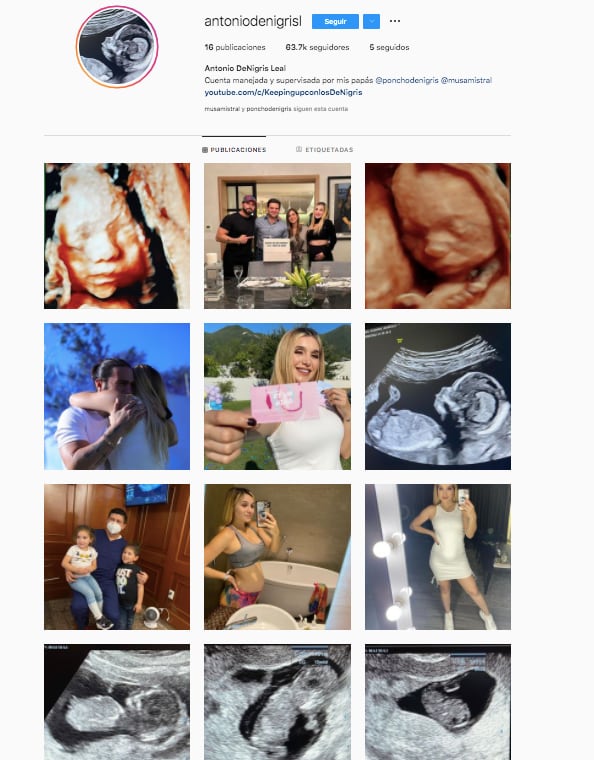Open the doctor with two children post
594x760 pixels.
tap(117, 557)
